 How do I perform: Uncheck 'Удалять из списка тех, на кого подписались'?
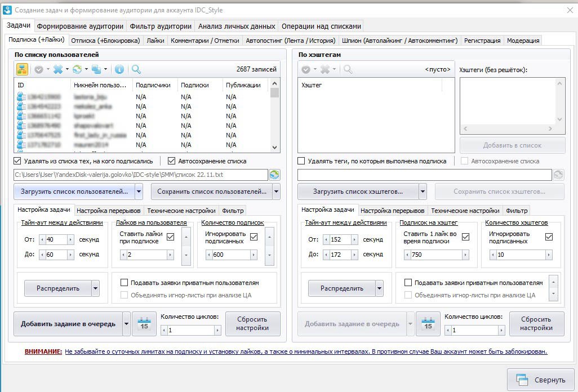[x=17, y=161]
